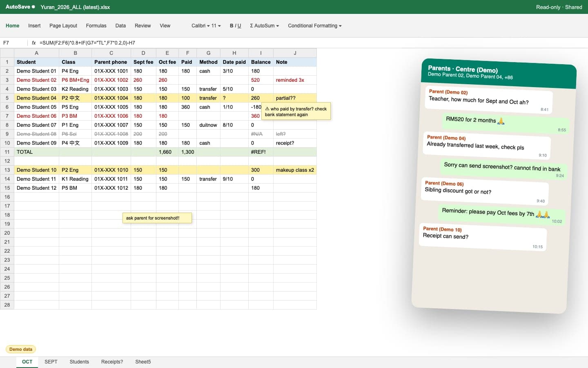Select the partial?? note cell
Viewport: 588px width, 368px height.
coord(295,98)
